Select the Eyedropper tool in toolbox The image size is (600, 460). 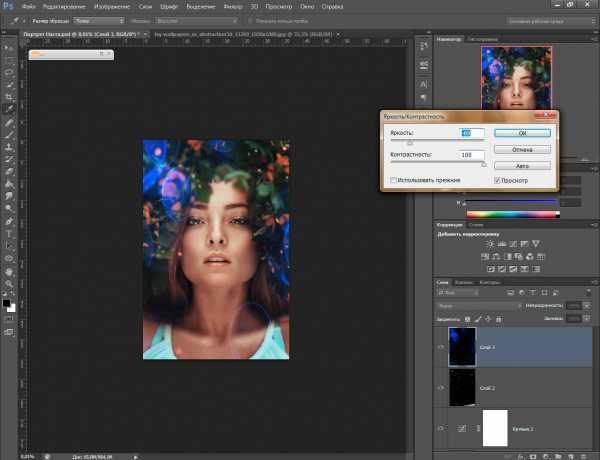tap(8, 109)
